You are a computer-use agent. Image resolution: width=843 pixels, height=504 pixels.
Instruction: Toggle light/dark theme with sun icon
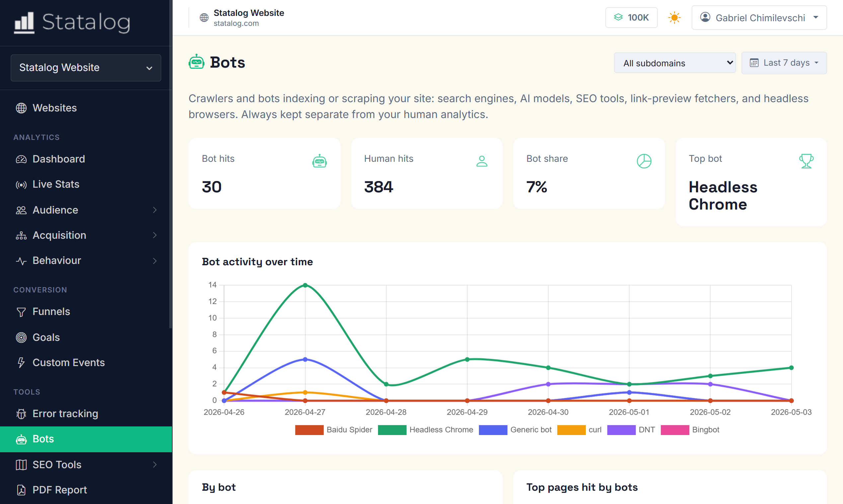coord(674,18)
